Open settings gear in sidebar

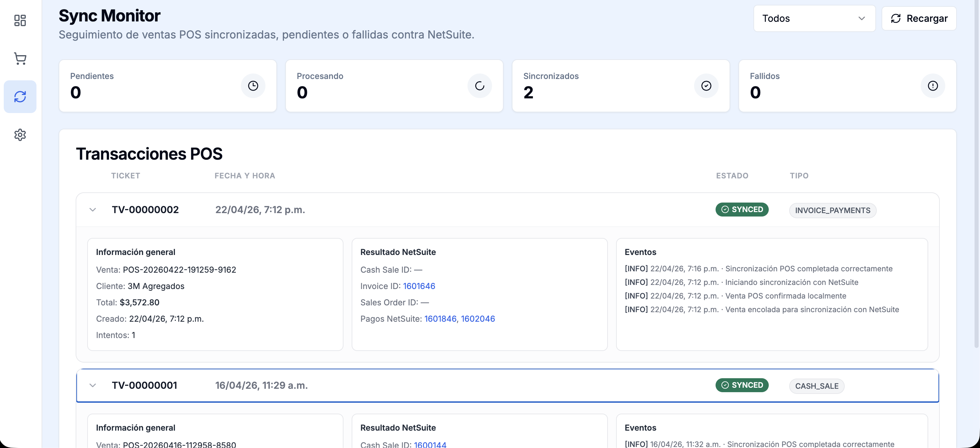click(x=20, y=134)
